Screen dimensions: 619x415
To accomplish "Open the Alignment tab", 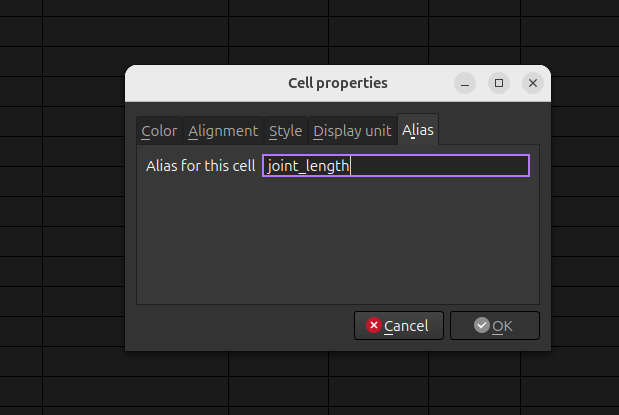I will (x=223, y=131).
